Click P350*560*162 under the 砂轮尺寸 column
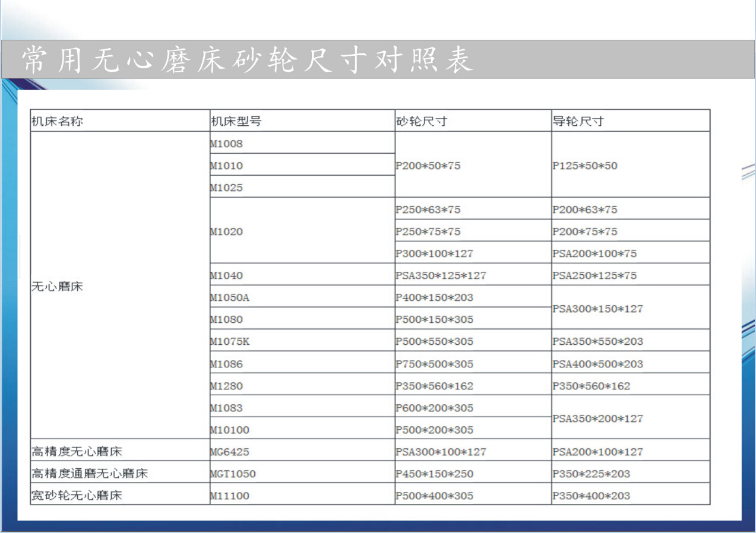 (473, 384)
